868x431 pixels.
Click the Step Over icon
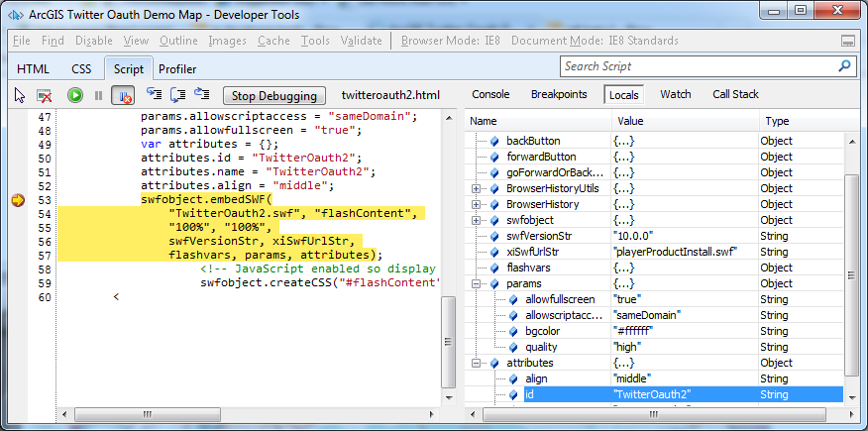click(177, 94)
